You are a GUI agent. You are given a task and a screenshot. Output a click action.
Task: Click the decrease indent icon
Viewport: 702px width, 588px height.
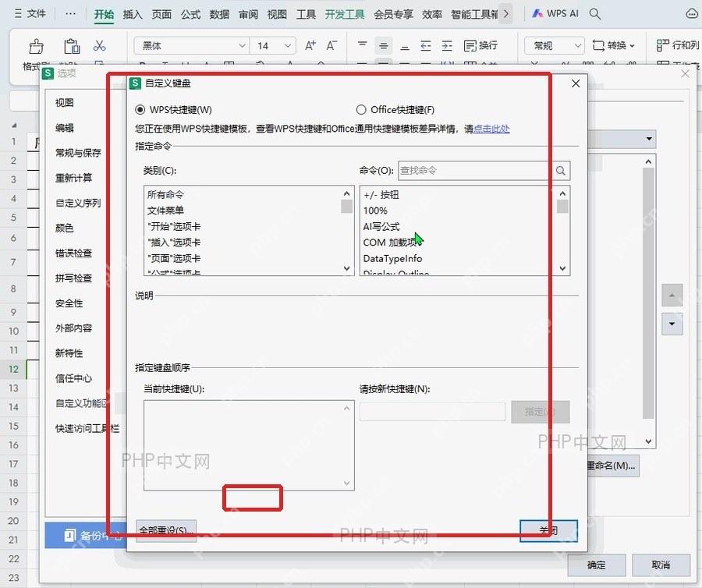click(426, 46)
